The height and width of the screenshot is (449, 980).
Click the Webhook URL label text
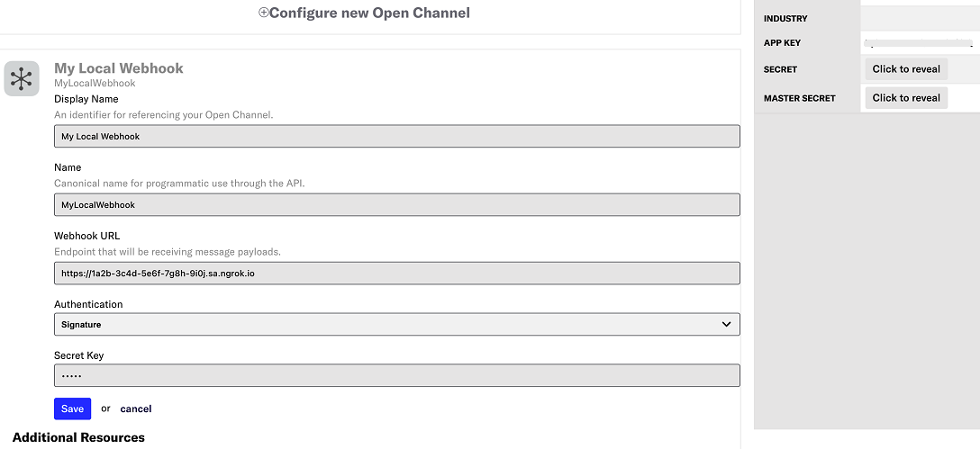[x=86, y=236]
